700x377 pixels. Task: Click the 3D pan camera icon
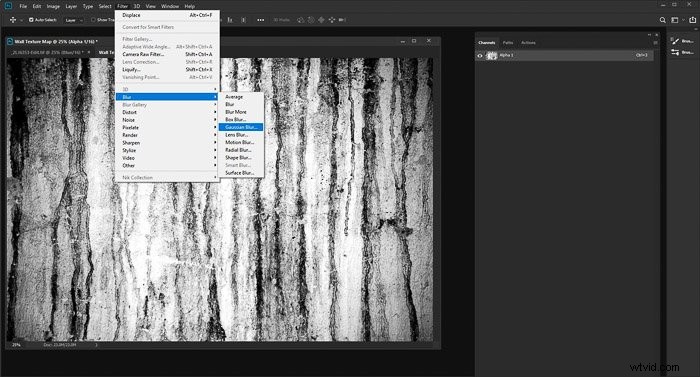click(321, 20)
